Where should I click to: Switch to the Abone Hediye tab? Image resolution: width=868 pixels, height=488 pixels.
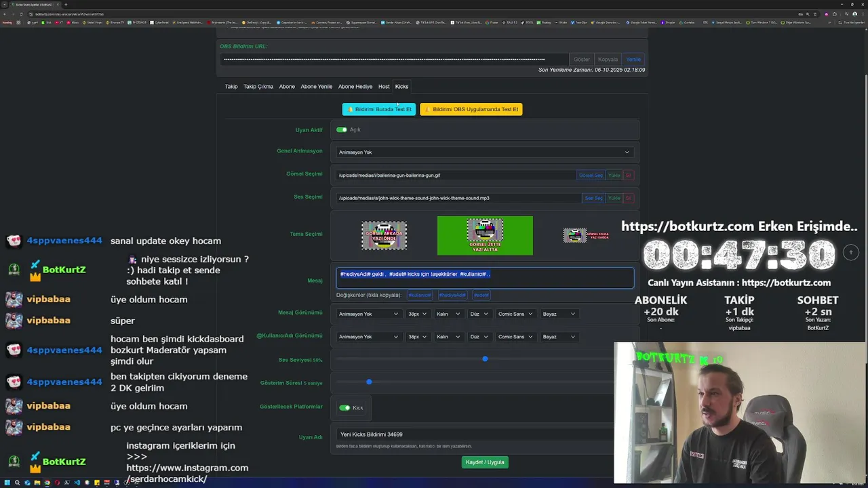point(355,87)
